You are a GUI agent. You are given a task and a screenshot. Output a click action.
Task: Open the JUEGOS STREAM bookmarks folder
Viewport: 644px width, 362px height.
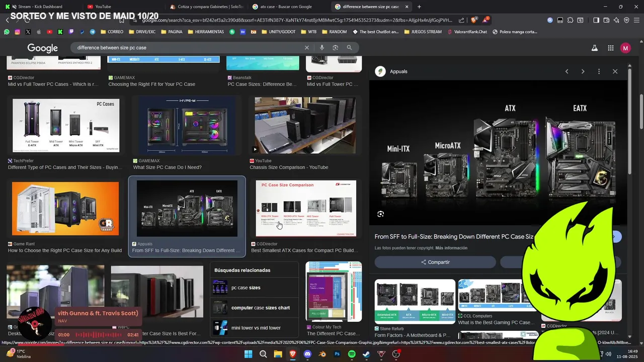pos(423,32)
